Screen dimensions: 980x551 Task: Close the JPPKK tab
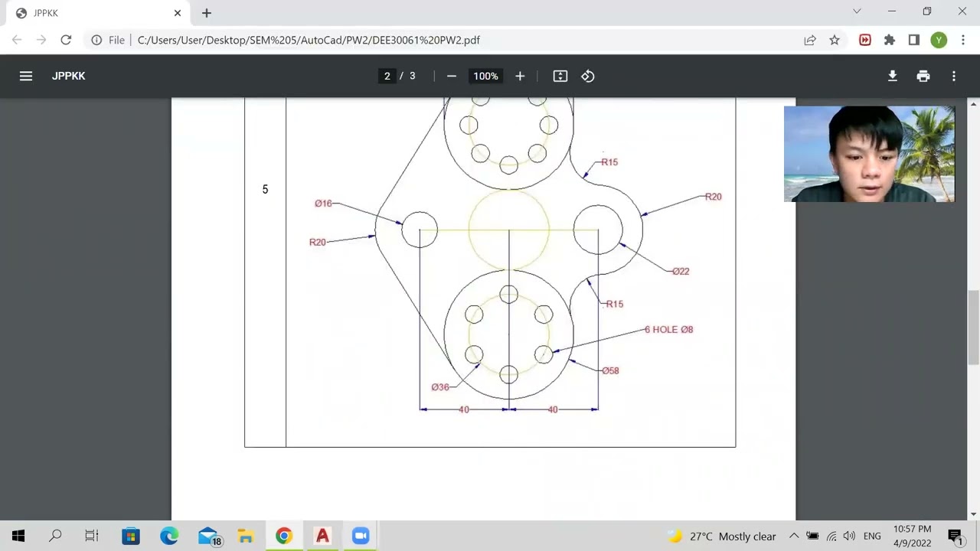[x=178, y=13]
